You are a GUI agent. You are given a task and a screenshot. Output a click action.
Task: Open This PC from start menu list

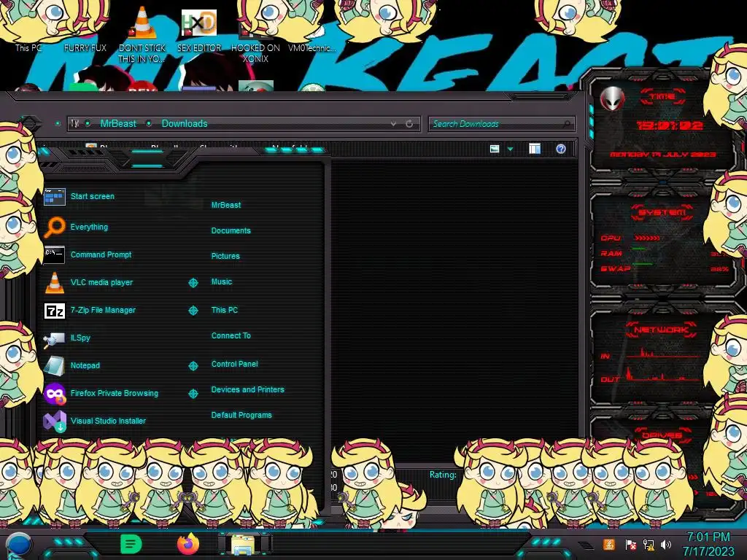pos(225,310)
